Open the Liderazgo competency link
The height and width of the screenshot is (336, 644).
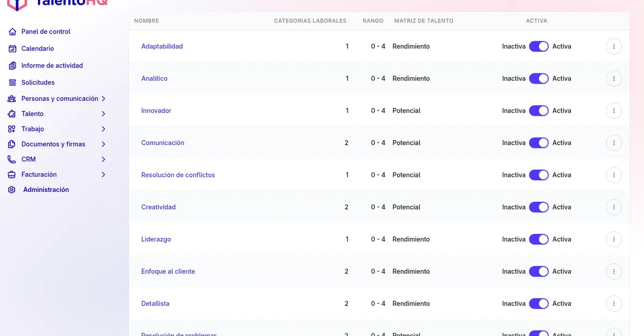(x=156, y=239)
